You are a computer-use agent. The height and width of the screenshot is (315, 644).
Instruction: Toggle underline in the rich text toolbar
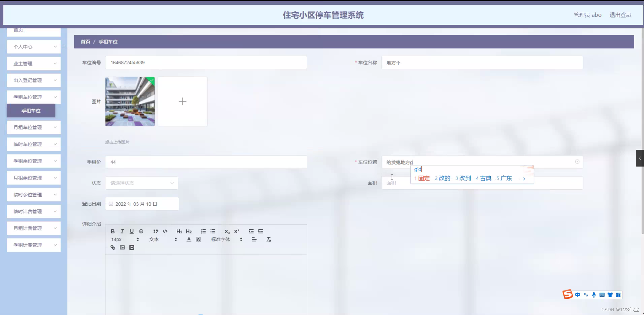point(131,231)
